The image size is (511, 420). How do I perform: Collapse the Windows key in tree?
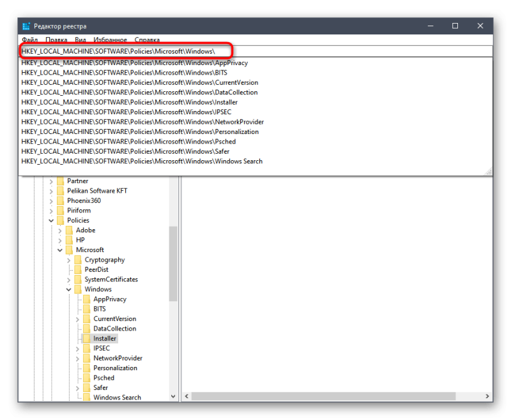(x=69, y=289)
